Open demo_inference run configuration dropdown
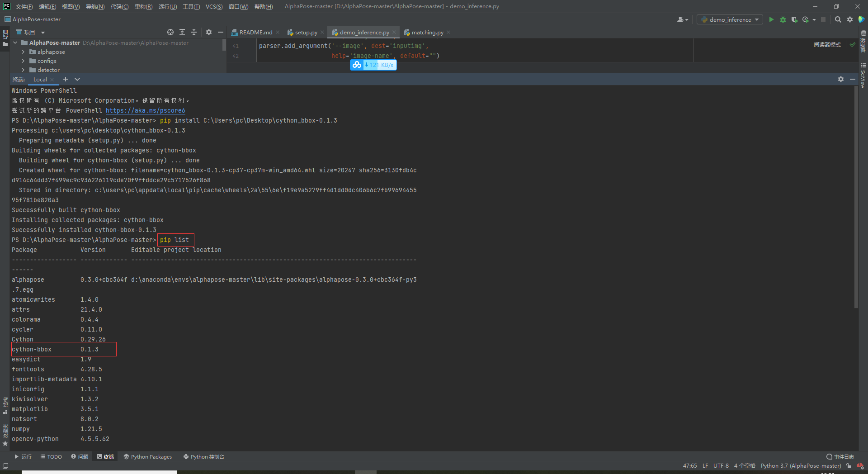 coord(730,19)
